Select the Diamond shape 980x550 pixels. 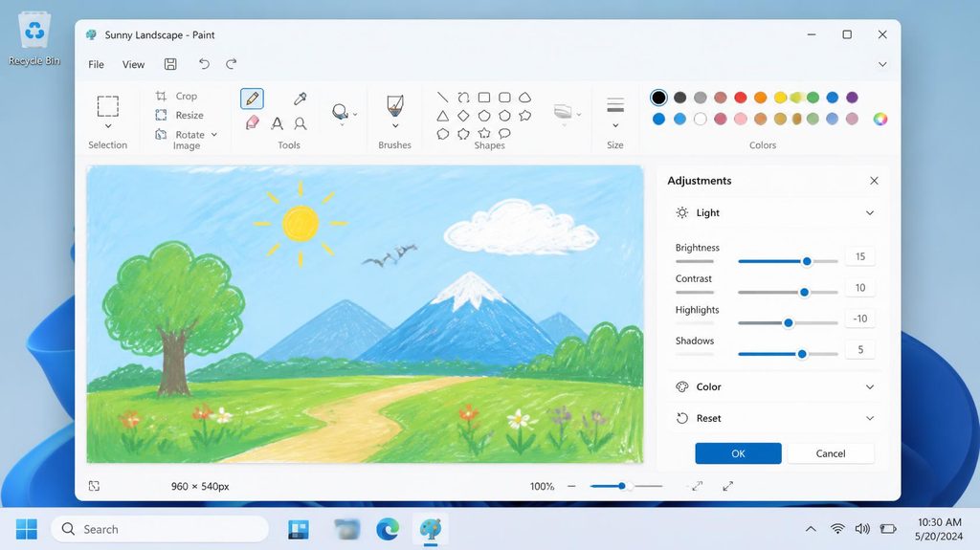pyautogui.click(x=463, y=116)
